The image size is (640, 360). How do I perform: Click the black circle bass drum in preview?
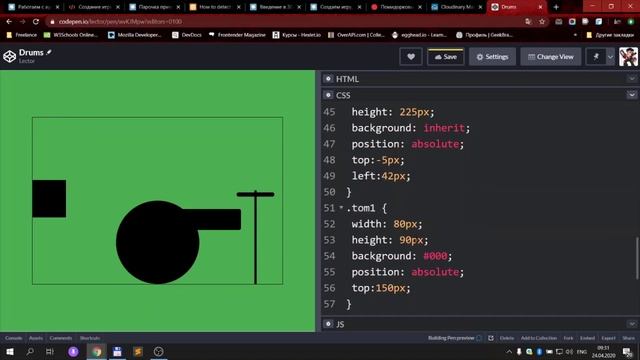click(158, 242)
